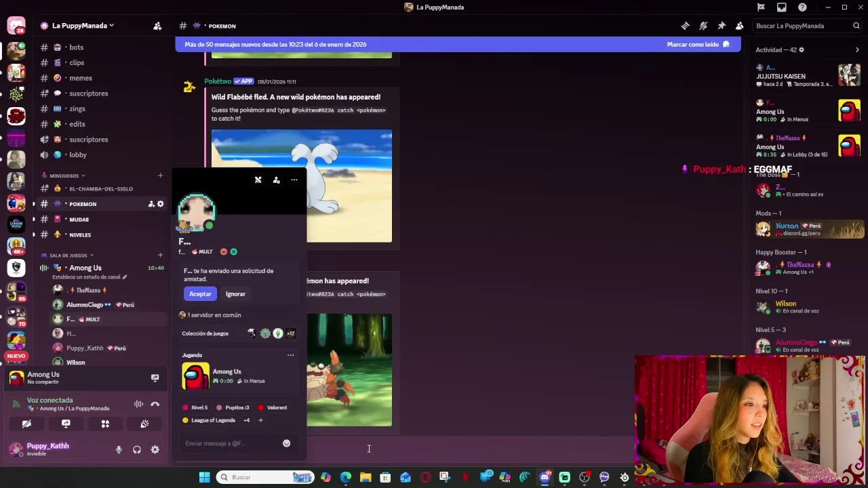The image size is (868, 488).
Task: Mute the microphone
Action: pos(119,449)
